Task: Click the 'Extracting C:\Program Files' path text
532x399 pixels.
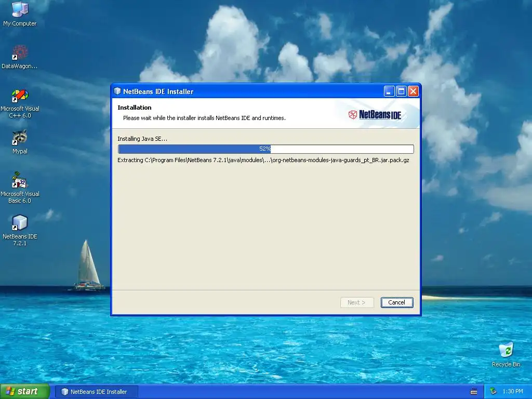Action: click(x=263, y=160)
